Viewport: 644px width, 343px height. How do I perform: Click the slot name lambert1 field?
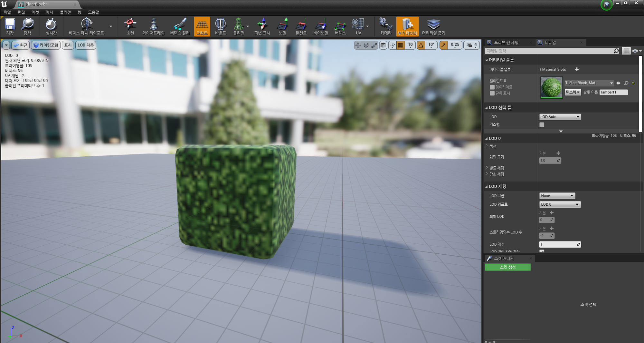(613, 92)
